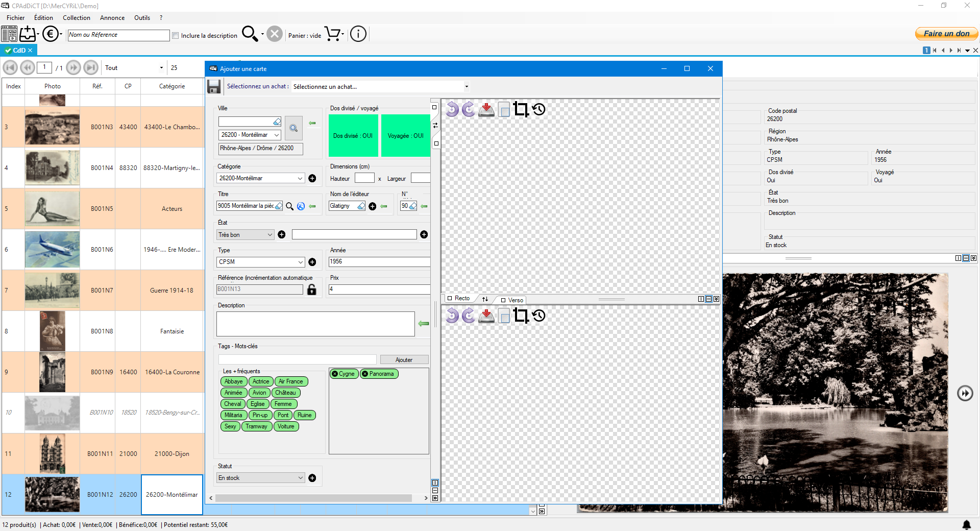Click the info circle icon

click(358, 34)
